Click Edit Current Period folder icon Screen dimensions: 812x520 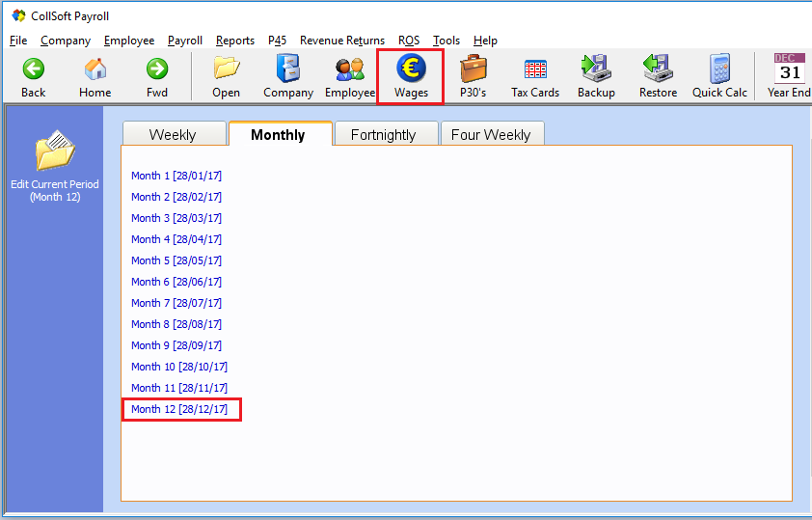tap(55, 151)
